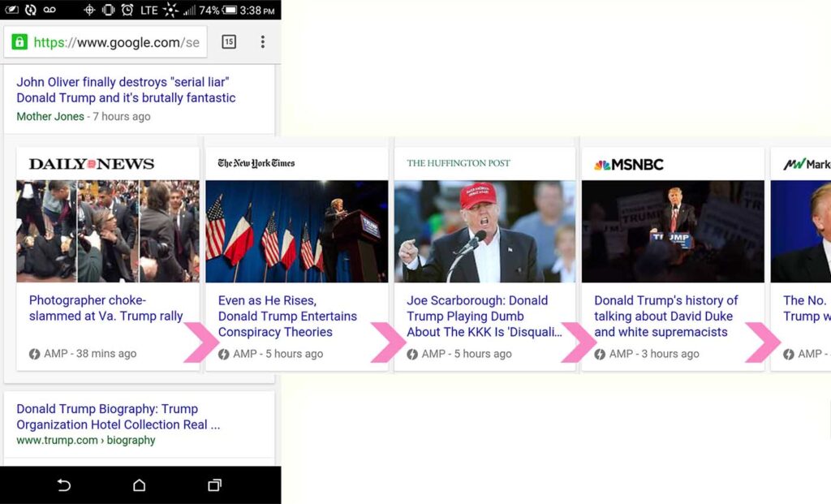This screenshot has height=504, width=831.
Task: Click the "7 hours ago" timestamp
Action: click(x=122, y=117)
